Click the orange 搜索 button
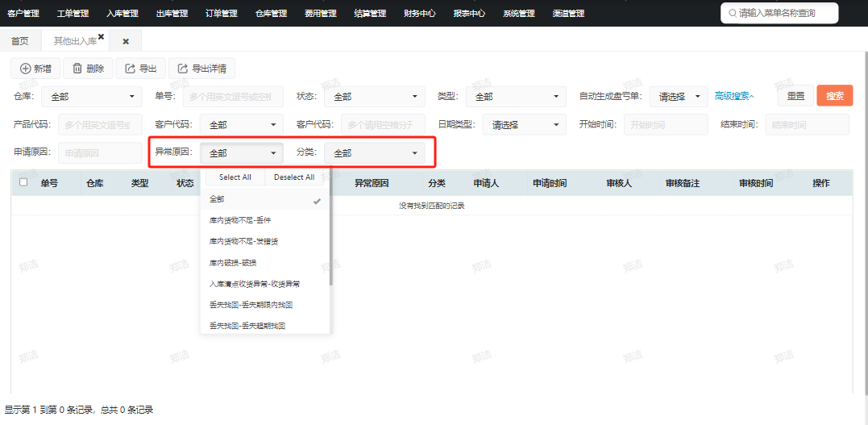The height and width of the screenshot is (425, 868). coord(835,96)
